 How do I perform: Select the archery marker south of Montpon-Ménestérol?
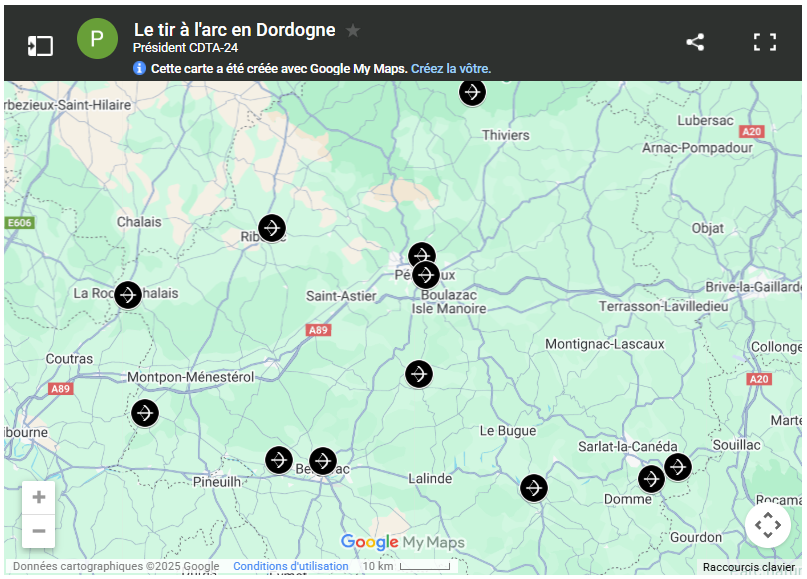[145, 412]
